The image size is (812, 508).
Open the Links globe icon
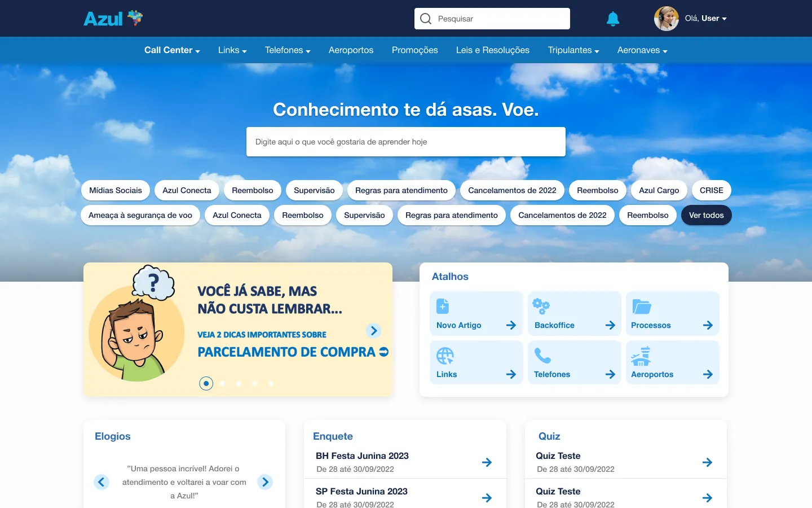coord(445,356)
